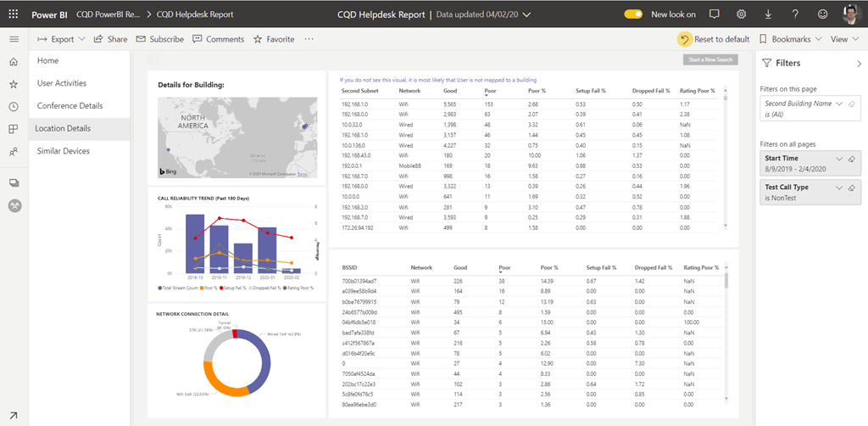
Task: Toggle the New look on switch
Action: tap(633, 14)
